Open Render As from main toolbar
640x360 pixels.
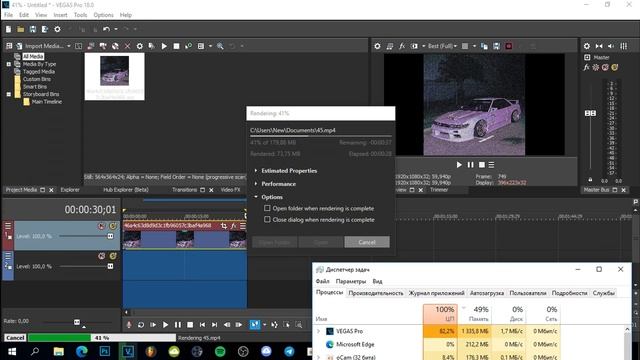click(x=45, y=29)
